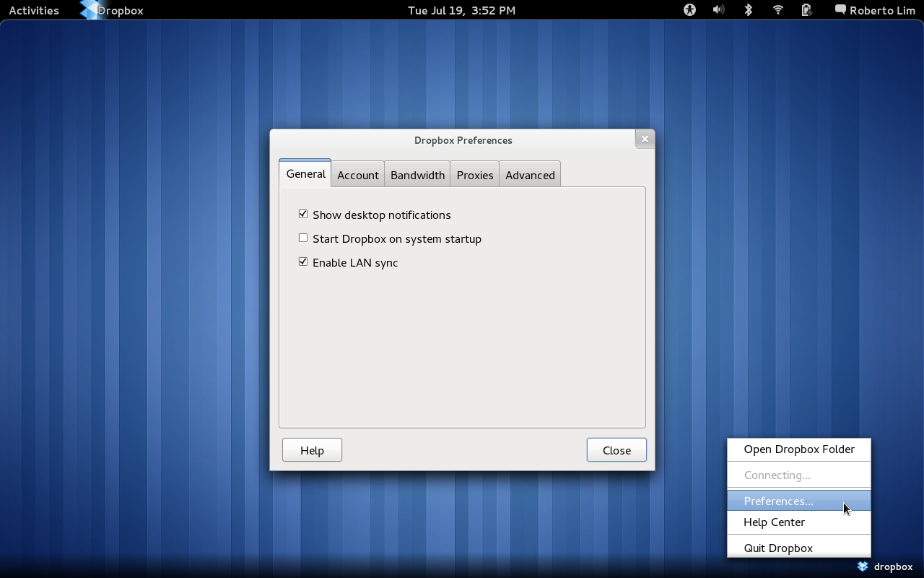Open the Bandwidth tab
Screen dimensions: 924x578
coord(417,175)
